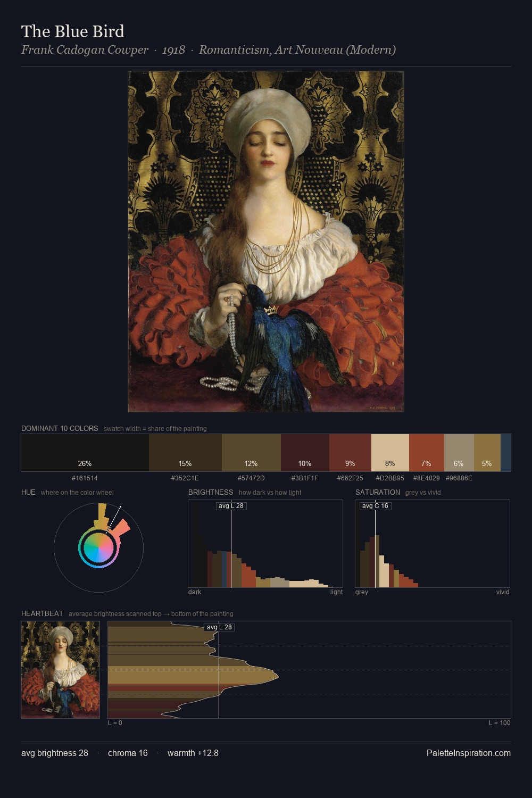Screen dimensions: 532x798
Task: Click the brightness histogram chart area
Action: [x=265, y=544]
